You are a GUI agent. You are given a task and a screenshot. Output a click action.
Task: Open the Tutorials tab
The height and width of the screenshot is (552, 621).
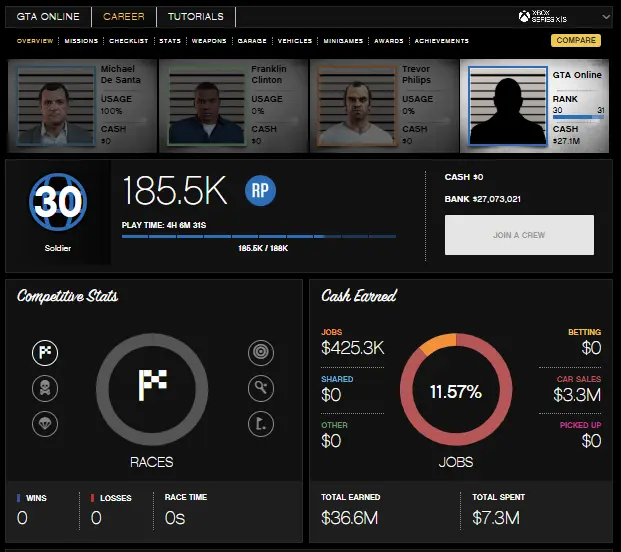pyautogui.click(x=196, y=17)
